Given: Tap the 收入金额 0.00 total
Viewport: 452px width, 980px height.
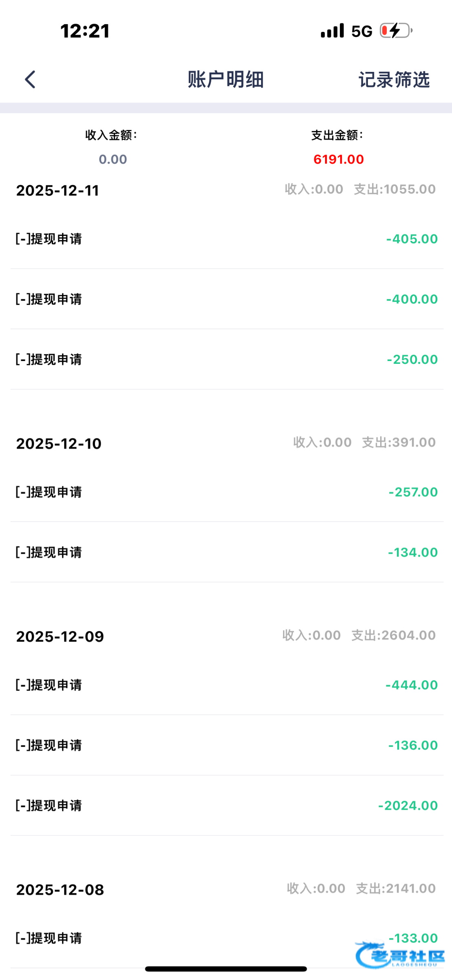Looking at the screenshot, I should pos(113,159).
